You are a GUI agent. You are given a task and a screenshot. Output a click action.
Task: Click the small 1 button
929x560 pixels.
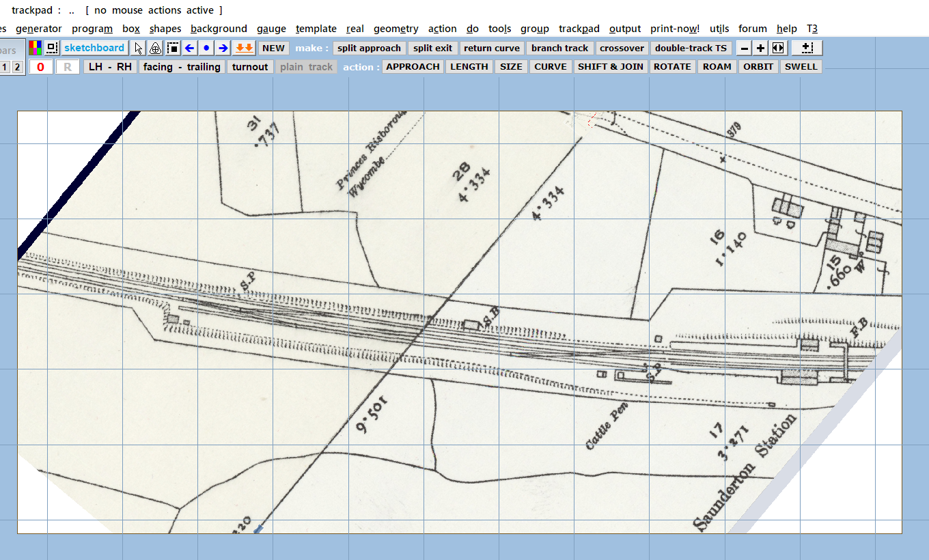[x=5, y=67]
